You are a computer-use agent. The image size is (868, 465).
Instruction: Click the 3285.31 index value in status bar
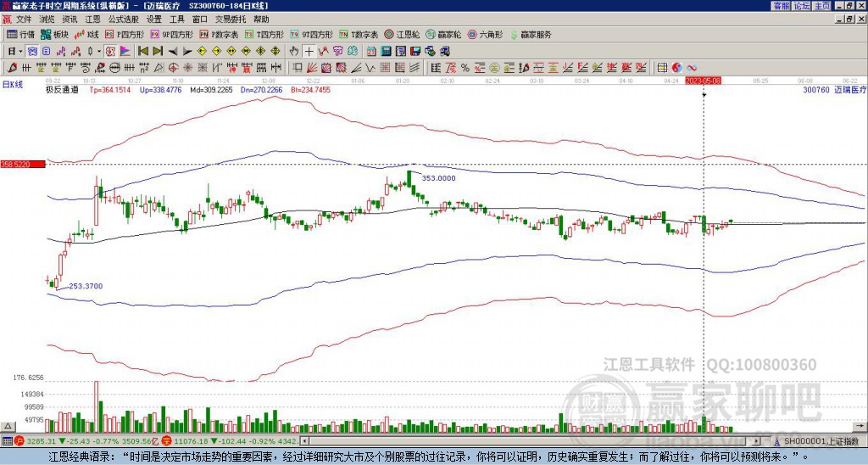pos(42,441)
